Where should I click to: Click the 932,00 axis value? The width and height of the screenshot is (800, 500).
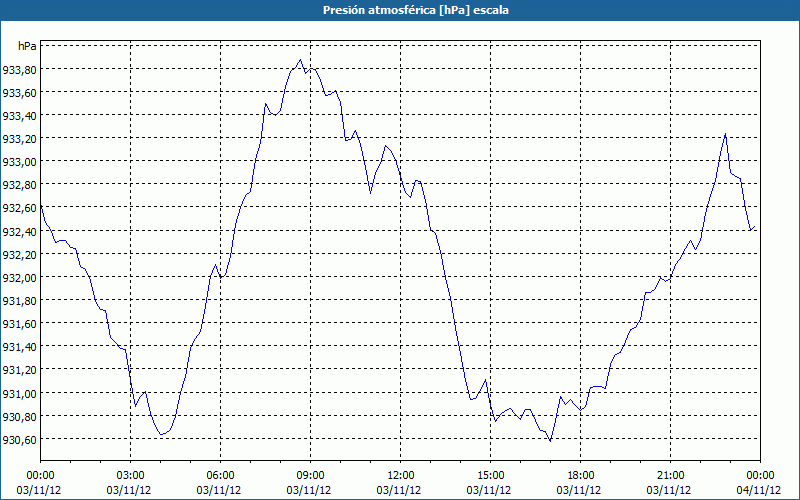19,277
